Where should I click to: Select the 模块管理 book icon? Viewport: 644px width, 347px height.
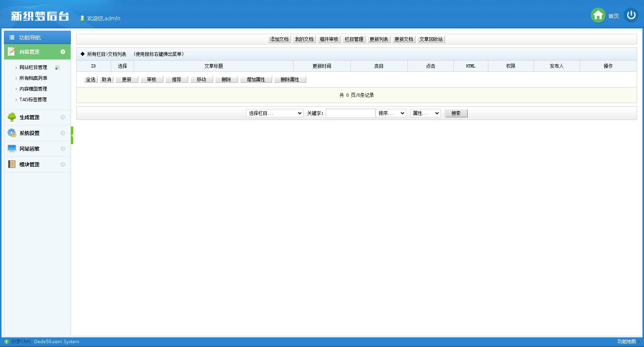11,164
